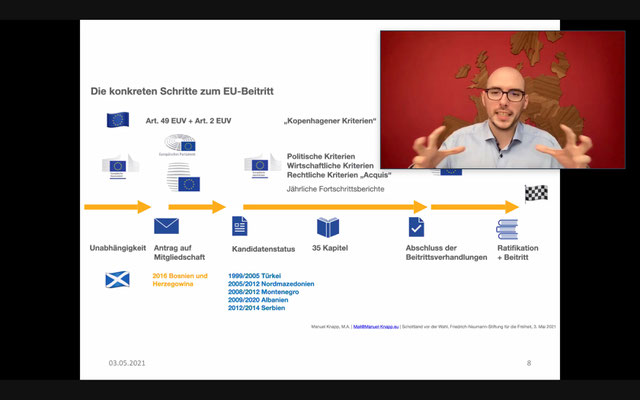Viewport: 640px width, 400px height.
Task: Click the slide title 'Die konkreten Schritte zum EU-Beitritt'
Action: coord(182,91)
